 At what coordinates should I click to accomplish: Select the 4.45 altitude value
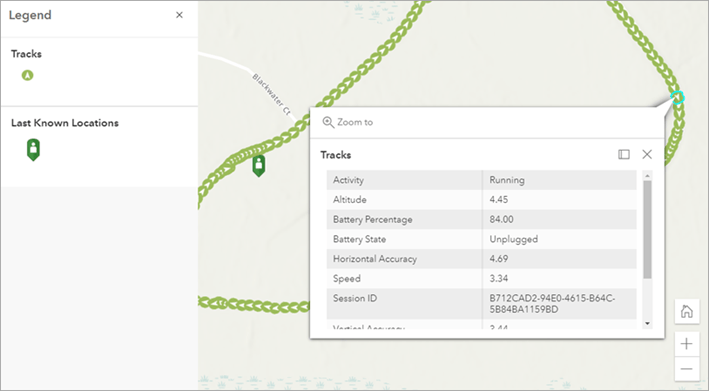pyautogui.click(x=498, y=200)
